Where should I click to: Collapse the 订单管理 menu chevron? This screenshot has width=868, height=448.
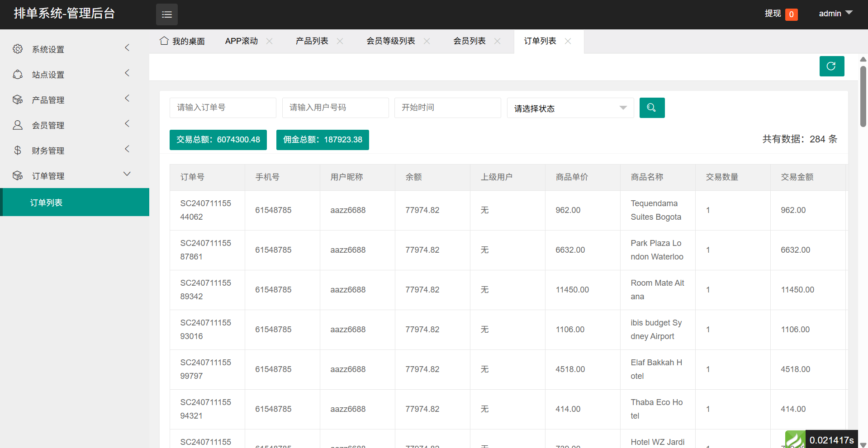(x=127, y=174)
